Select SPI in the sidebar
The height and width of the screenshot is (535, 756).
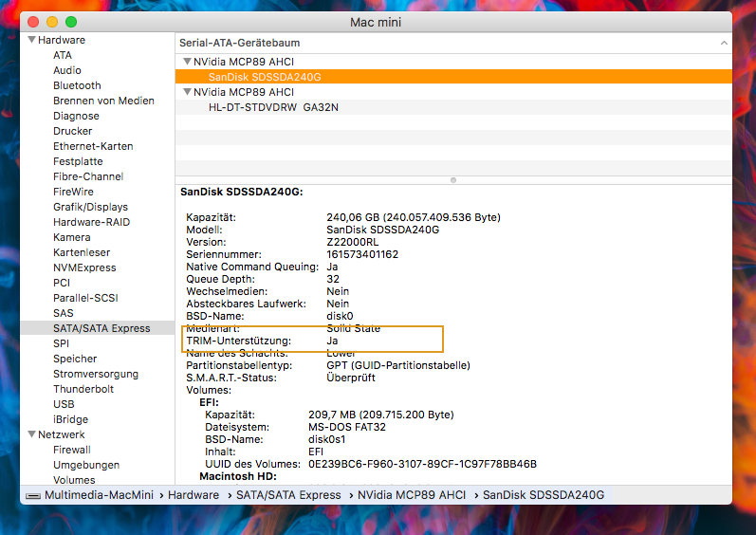(x=62, y=343)
